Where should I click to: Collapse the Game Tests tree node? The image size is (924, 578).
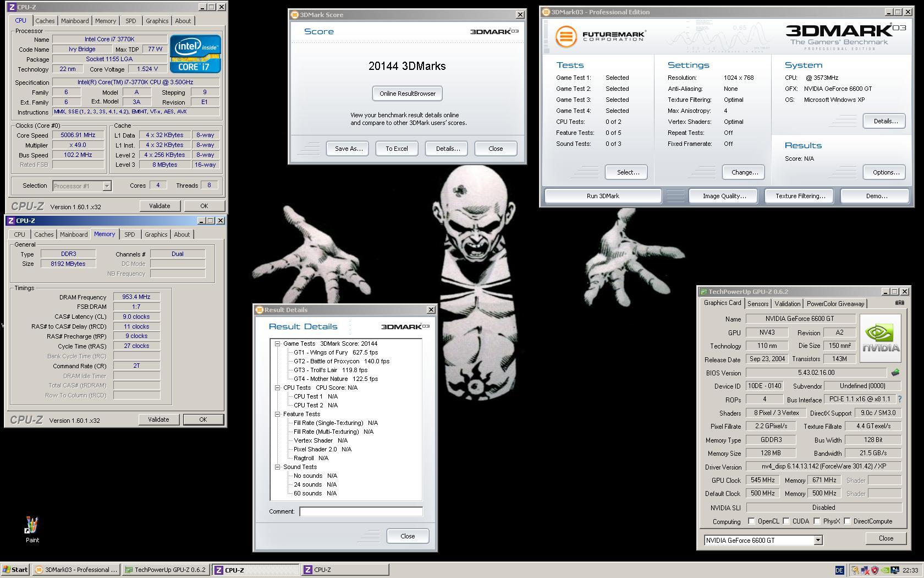pyautogui.click(x=278, y=343)
